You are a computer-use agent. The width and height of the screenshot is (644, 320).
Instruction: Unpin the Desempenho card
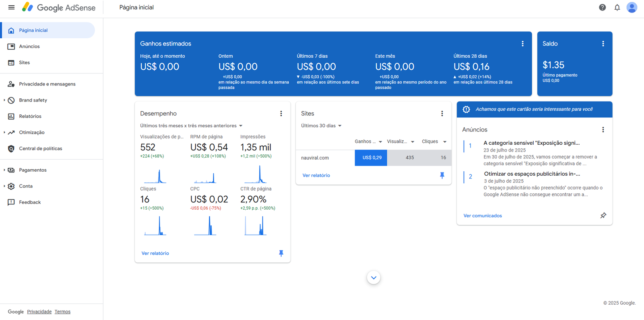[x=281, y=253]
